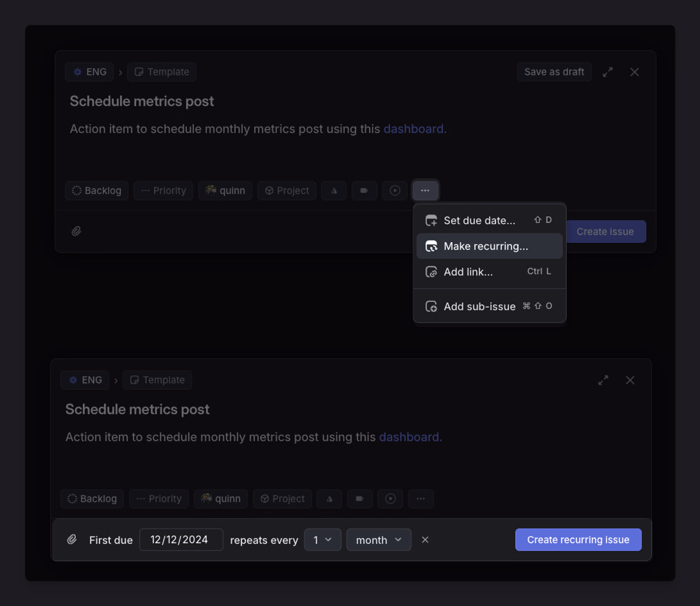Open the dashboard link in the description
700x606 pixels.
[x=413, y=129]
